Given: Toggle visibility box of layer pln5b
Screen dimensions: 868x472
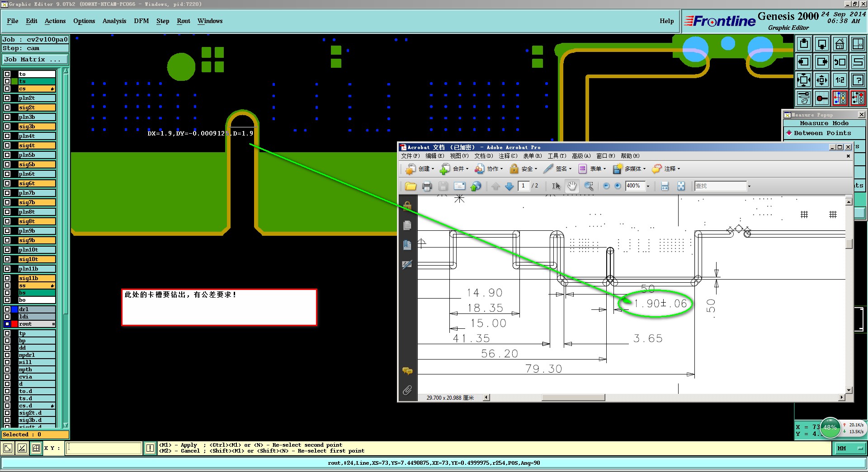Looking at the screenshot, I should [7, 155].
